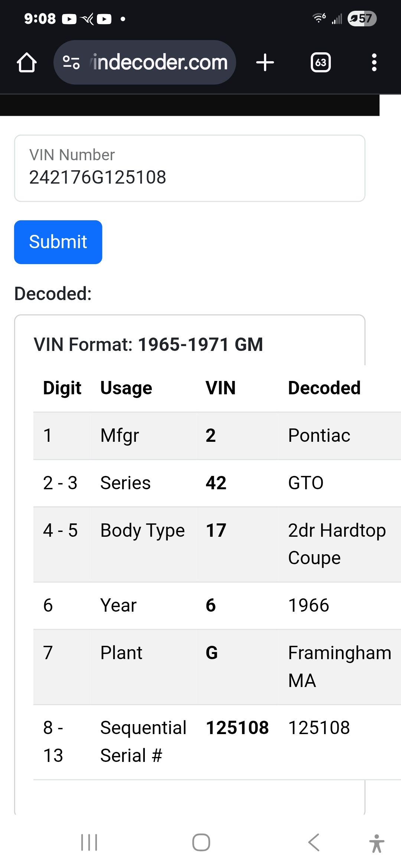
Task: Focus the VIN Number input field
Action: click(190, 168)
